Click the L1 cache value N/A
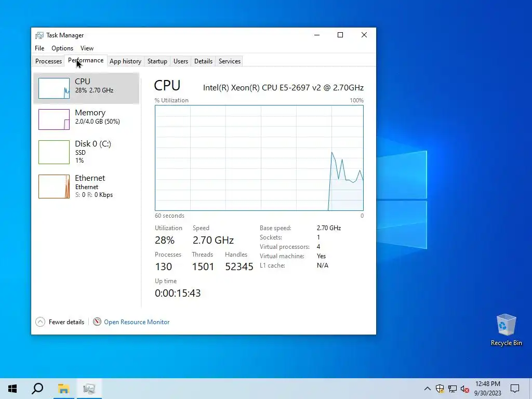The height and width of the screenshot is (399, 532). (x=322, y=265)
